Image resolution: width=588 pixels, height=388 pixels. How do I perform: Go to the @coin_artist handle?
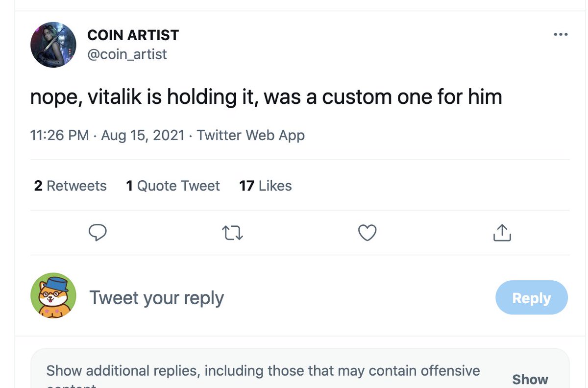click(x=127, y=54)
